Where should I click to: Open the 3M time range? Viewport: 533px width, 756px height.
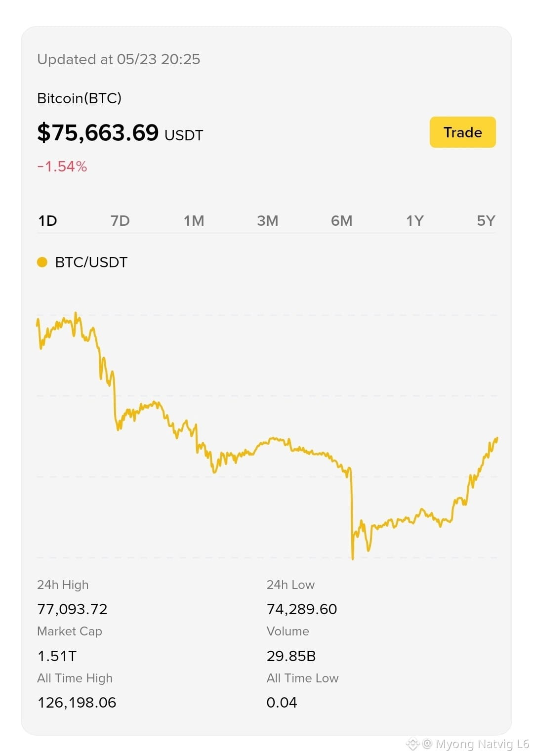267,220
